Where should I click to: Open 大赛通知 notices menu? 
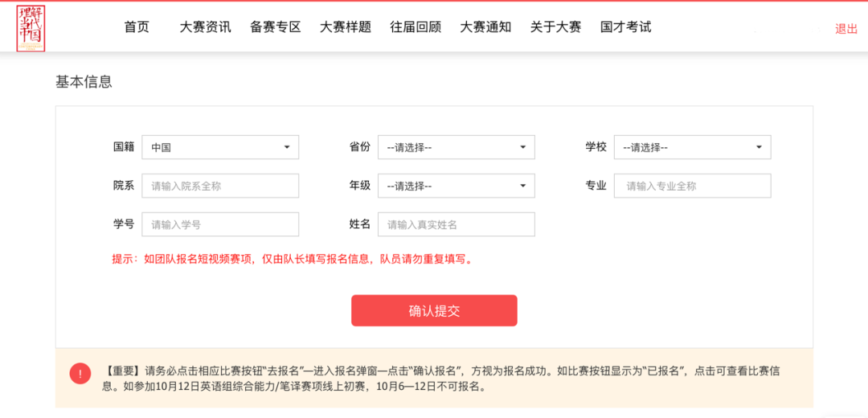(485, 27)
